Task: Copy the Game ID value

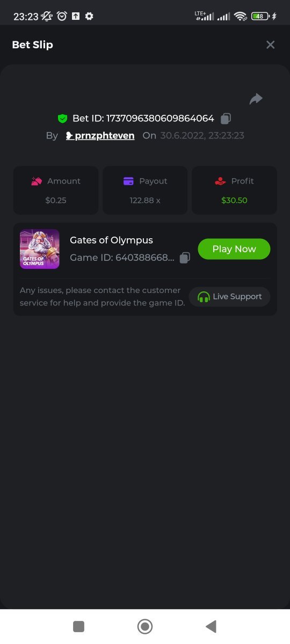Action: click(x=185, y=258)
